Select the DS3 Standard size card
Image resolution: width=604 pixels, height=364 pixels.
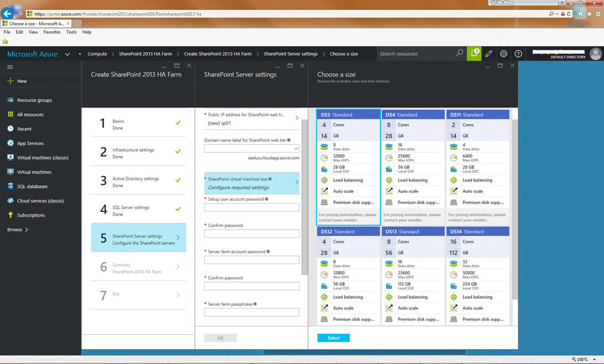348,167
